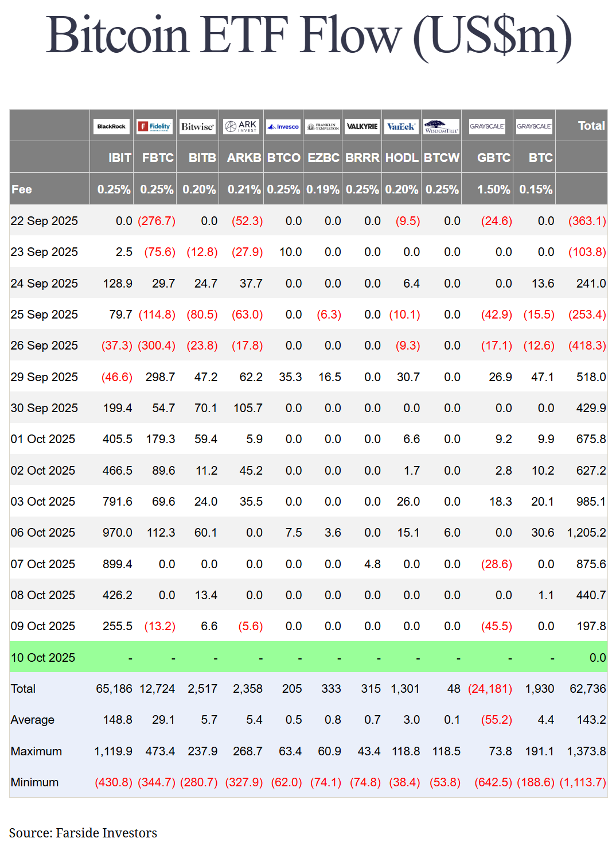Click the '08 Oct 2025' date label
Viewport: 616px width, 842px height.
[43, 595]
